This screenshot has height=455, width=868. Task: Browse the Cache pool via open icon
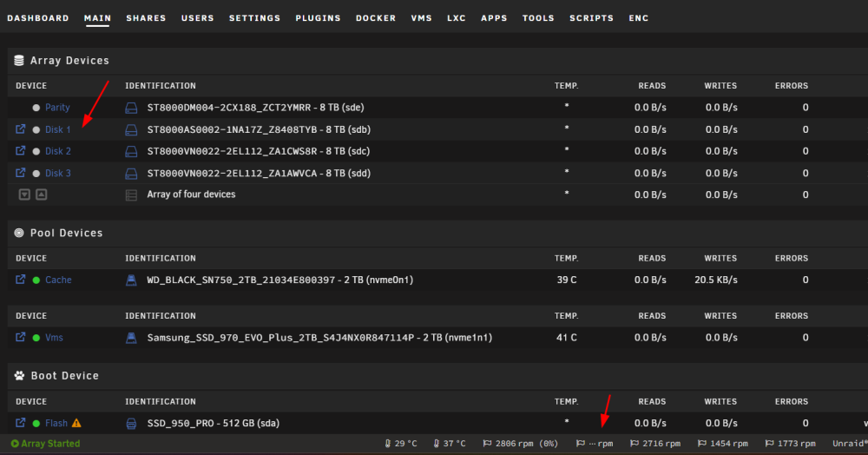click(x=21, y=280)
